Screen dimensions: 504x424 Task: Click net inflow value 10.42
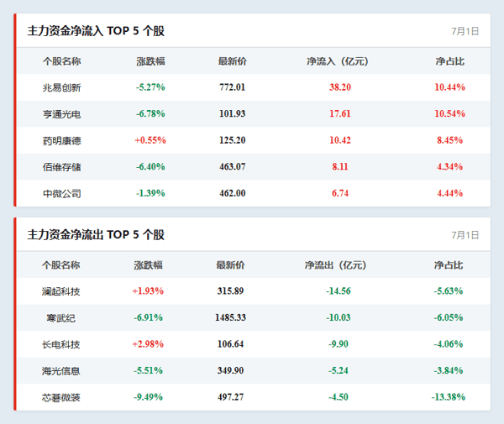coord(340,140)
